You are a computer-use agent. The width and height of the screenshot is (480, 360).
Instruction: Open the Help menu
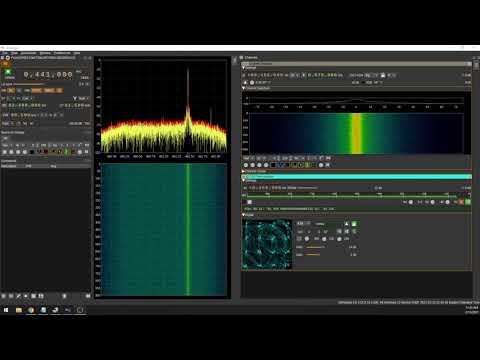(x=77, y=53)
